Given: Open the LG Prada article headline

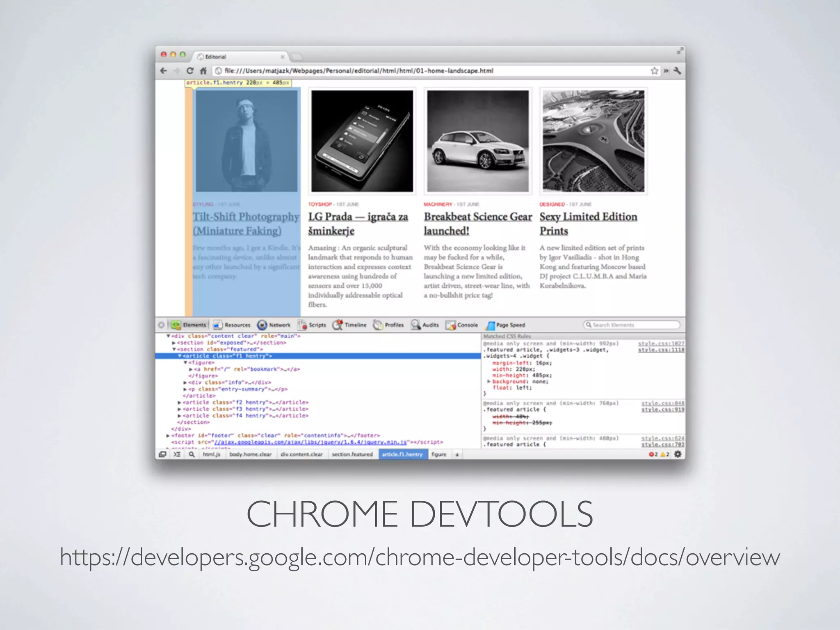Looking at the screenshot, I should point(358,224).
